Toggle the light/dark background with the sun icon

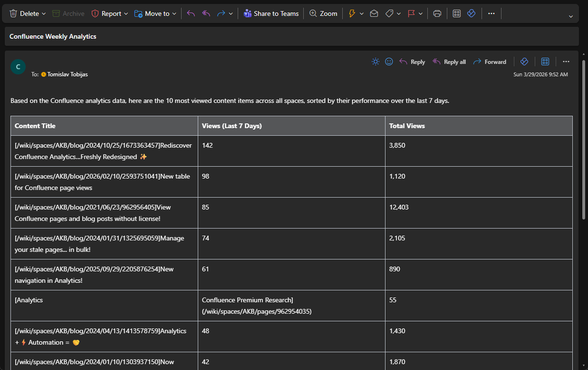point(376,62)
